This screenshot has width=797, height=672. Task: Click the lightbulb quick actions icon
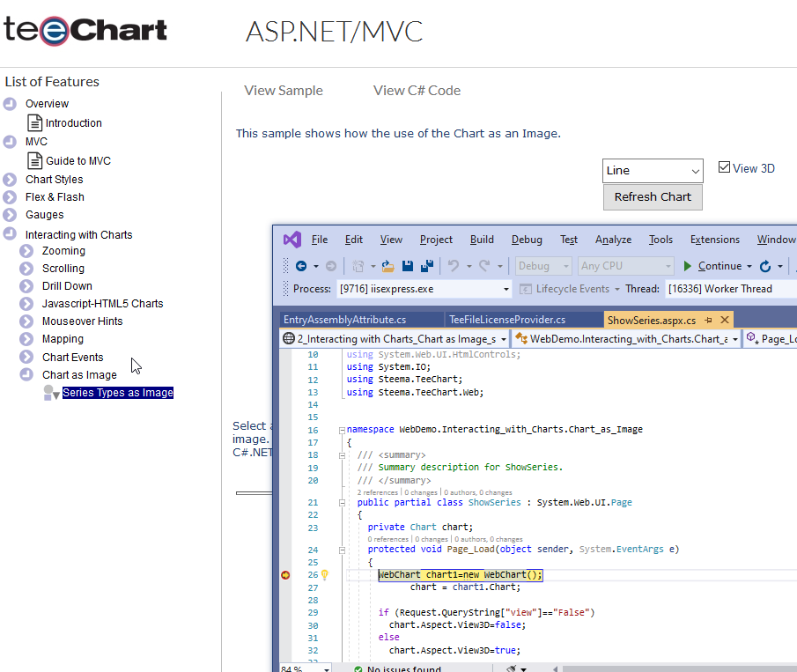coord(324,575)
